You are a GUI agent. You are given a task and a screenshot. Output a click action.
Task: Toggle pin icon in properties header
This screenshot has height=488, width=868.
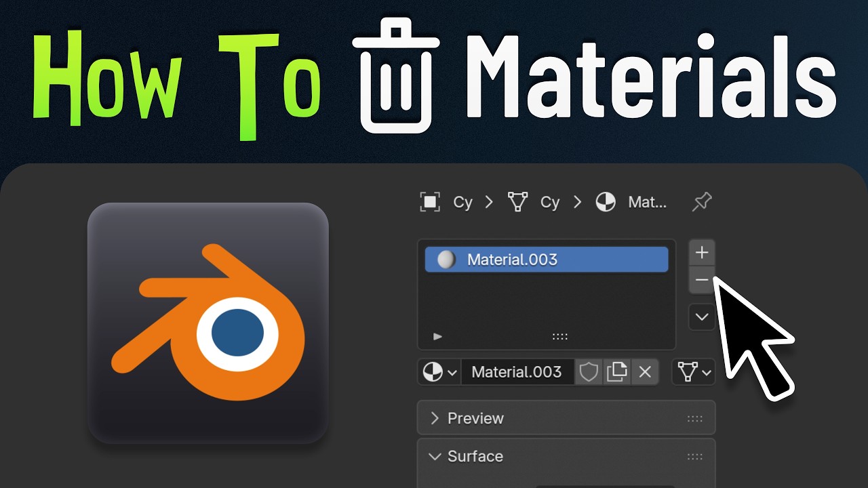702,202
